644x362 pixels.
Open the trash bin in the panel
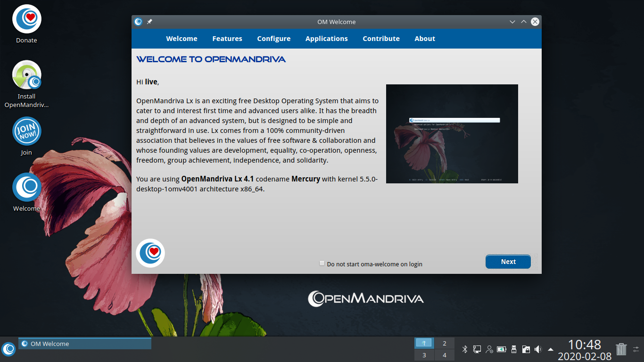pos(621,349)
